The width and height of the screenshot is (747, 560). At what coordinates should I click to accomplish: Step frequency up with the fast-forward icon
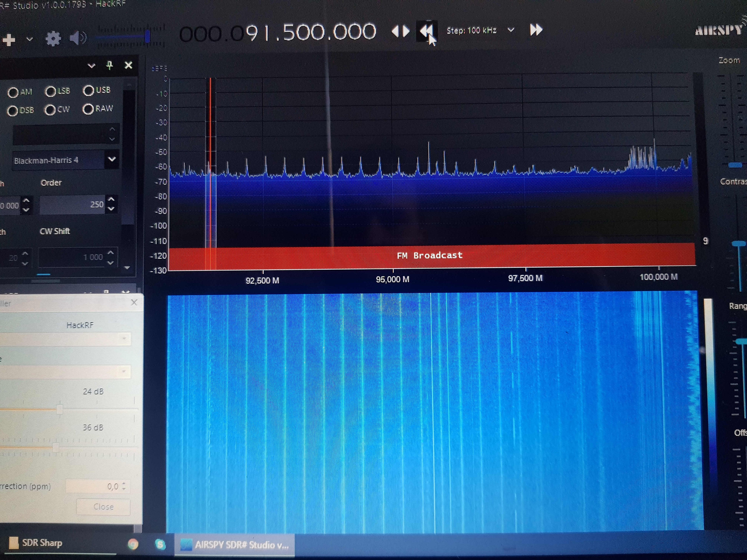[x=536, y=30]
